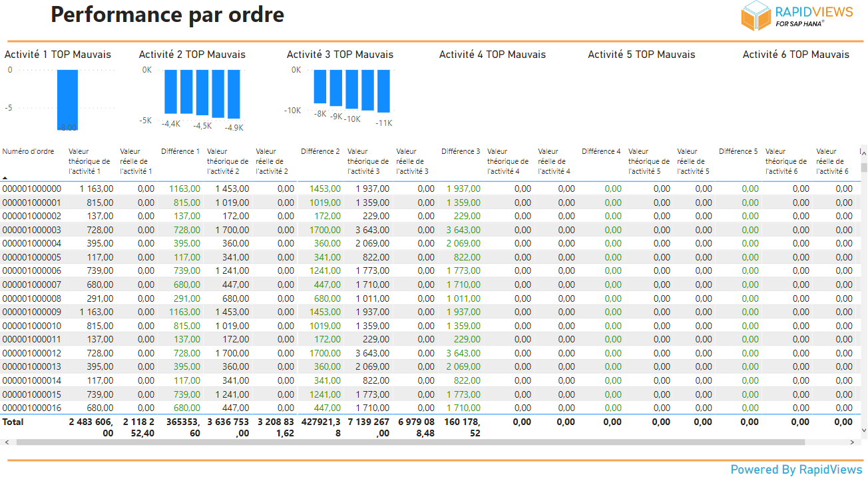Select order row 000001000006
The height and width of the screenshot is (477, 868).
point(430,270)
